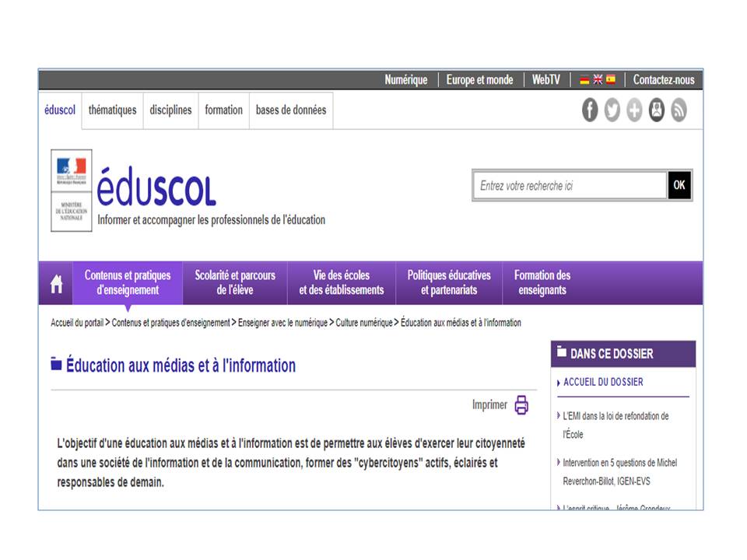Open the Facebook social icon
The image size is (747, 560).
pyautogui.click(x=590, y=110)
